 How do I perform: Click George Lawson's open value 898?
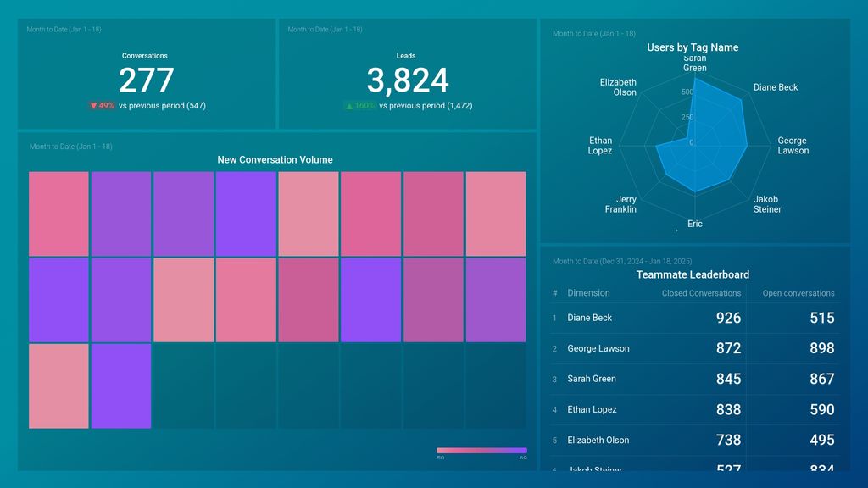pyautogui.click(x=822, y=348)
